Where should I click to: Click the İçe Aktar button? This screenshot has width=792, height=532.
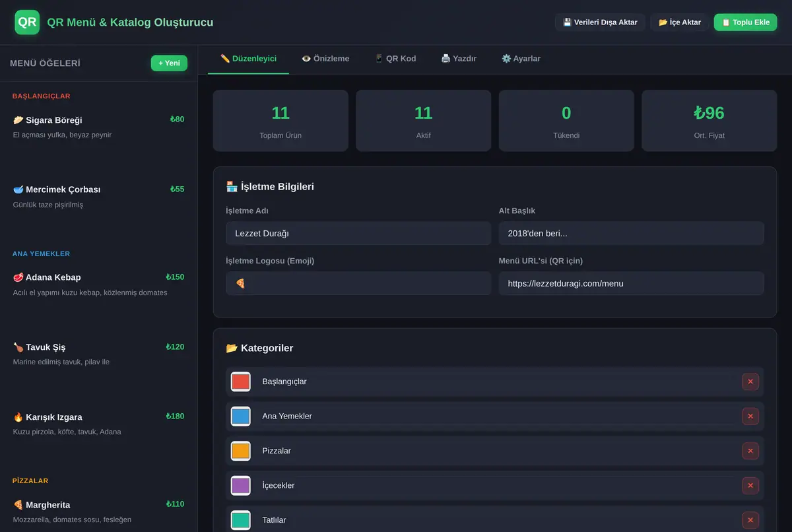(x=680, y=22)
